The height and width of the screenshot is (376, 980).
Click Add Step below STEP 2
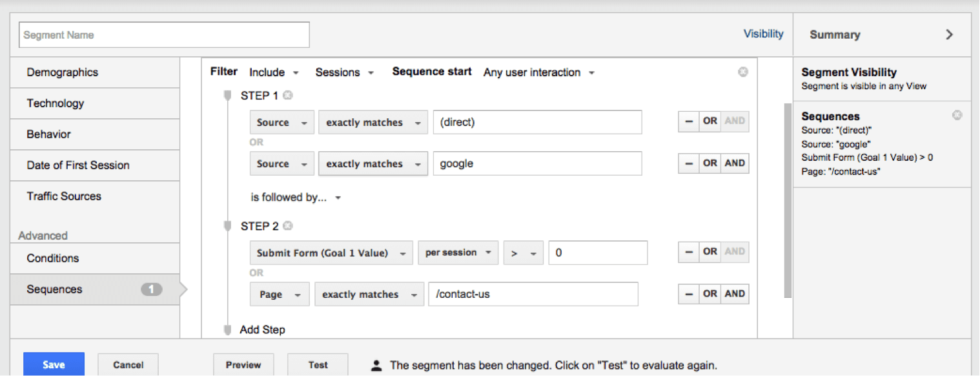(x=262, y=329)
